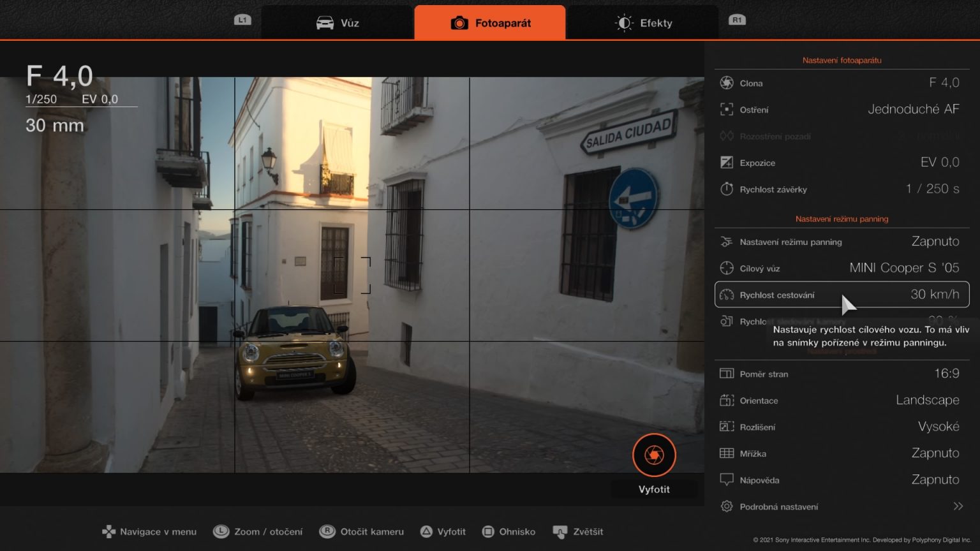Expand Podrobná nastavení double chevron

tap(958, 506)
